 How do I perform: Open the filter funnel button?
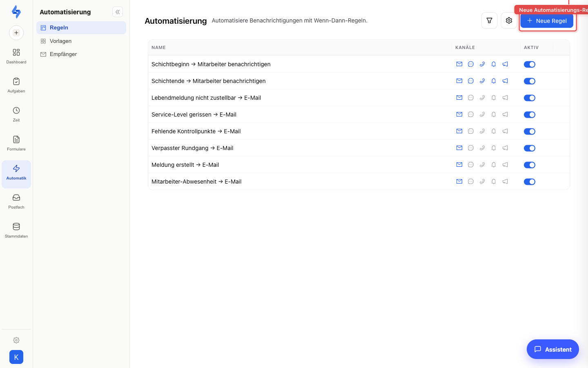pos(489,20)
